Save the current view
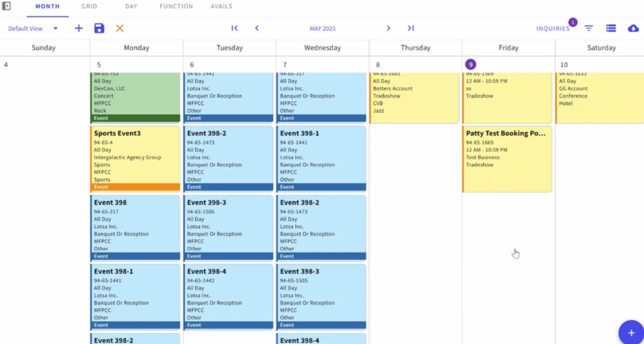Viewport: 644px width, 344px height. 99,28
